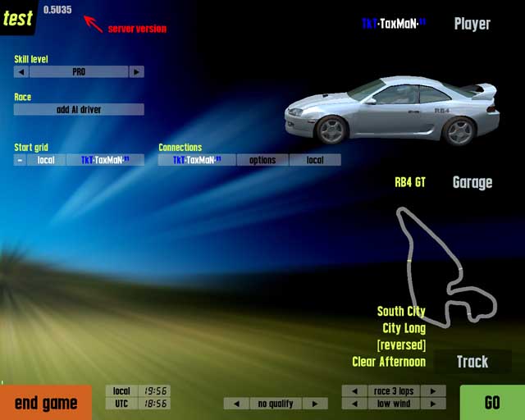Add an AI driver to race
Viewport: 525px width, 420px height.
point(79,110)
